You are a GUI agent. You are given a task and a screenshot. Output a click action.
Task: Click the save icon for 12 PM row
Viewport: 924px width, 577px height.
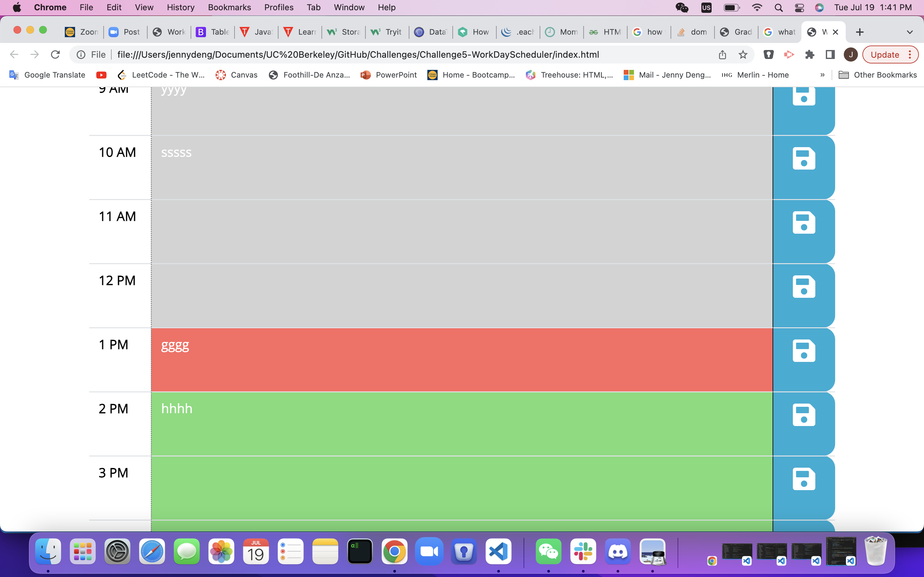pyautogui.click(x=803, y=287)
